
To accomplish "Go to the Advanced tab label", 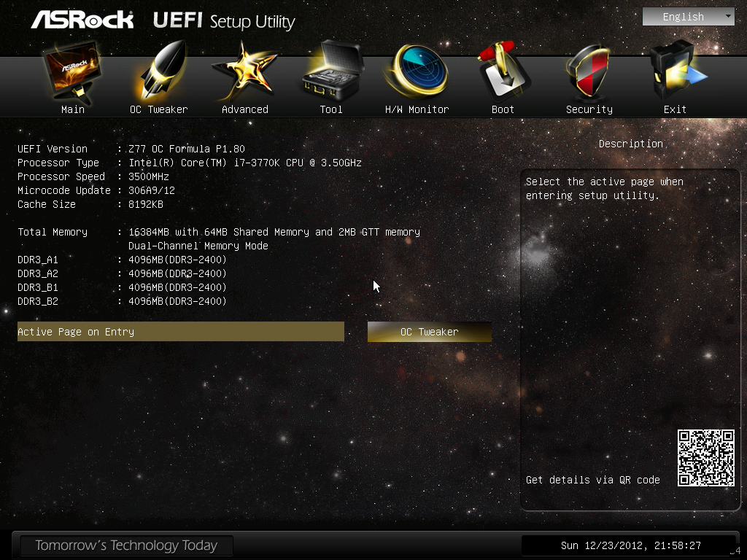I will pyautogui.click(x=245, y=109).
